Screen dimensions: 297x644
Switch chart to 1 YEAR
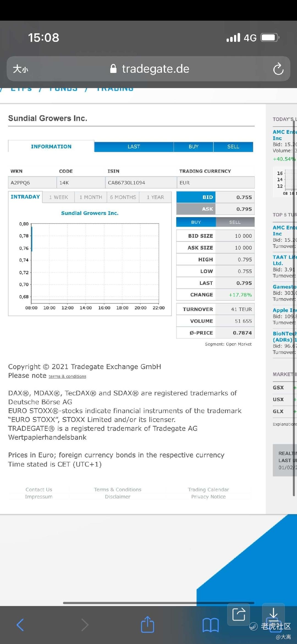[x=155, y=197]
